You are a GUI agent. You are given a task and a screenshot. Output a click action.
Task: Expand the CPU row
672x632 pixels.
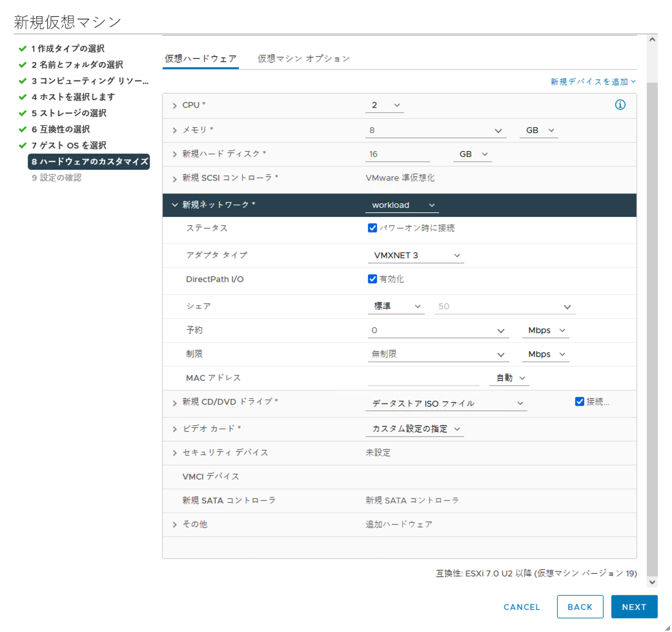click(174, 105)
